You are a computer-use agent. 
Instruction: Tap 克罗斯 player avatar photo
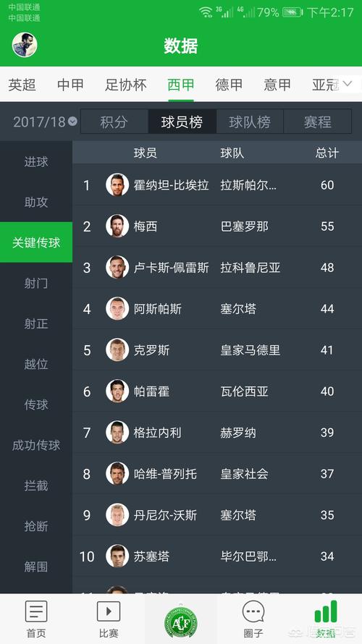click(x=117, y=350)
